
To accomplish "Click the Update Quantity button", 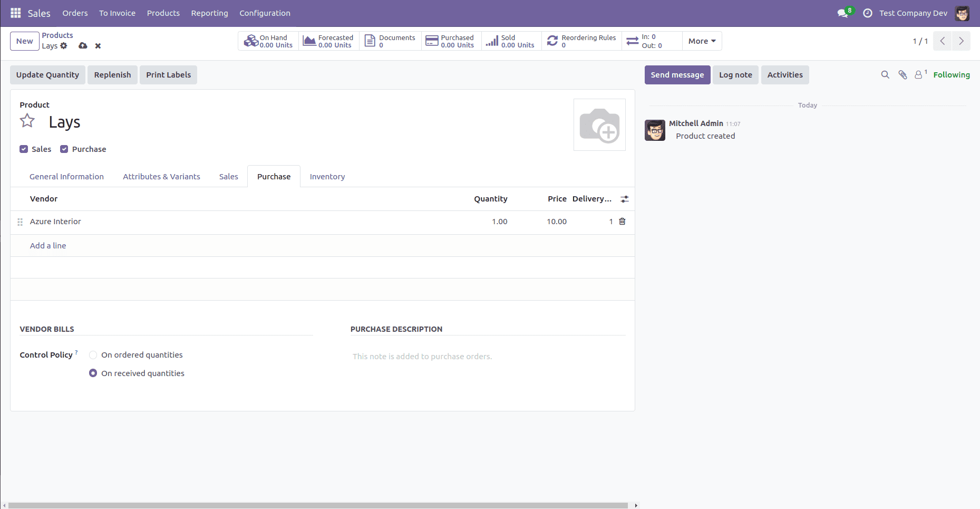I will 47,75.
